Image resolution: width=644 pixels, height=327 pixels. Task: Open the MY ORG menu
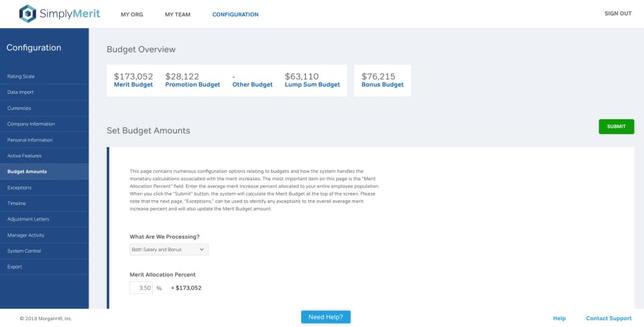coord(132,14)
